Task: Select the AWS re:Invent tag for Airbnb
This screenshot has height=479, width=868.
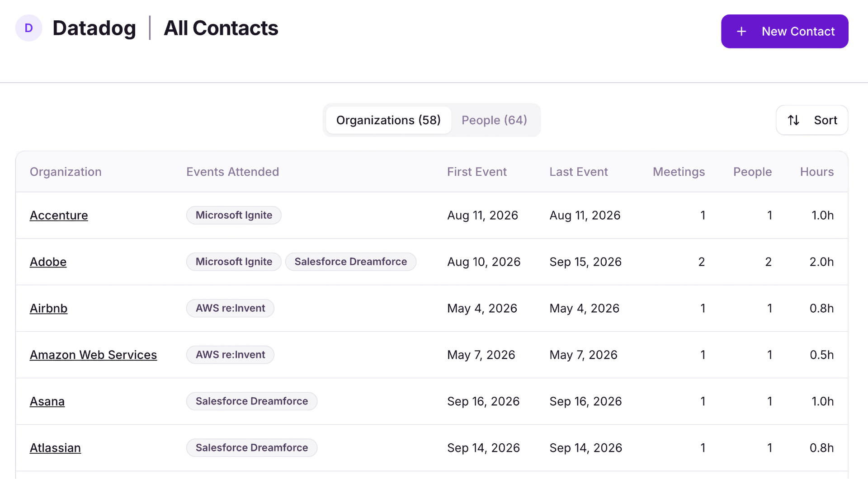Action: coord(230,308)
